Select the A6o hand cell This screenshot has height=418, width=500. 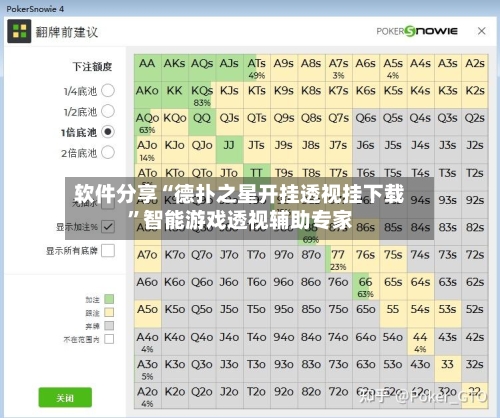(148, 286)
